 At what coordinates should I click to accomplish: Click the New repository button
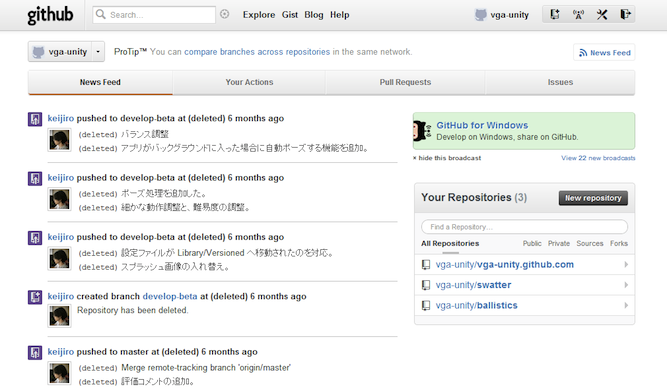click(593, 198)
